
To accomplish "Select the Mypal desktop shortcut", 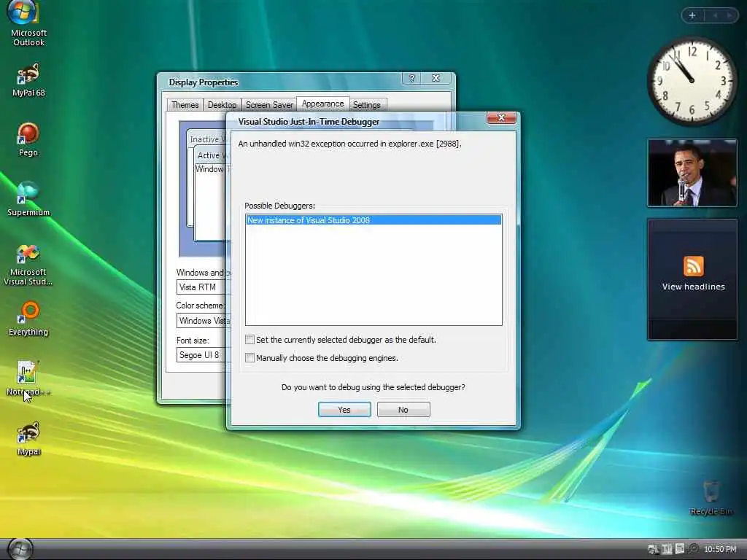I will click(x=28, y=438).
